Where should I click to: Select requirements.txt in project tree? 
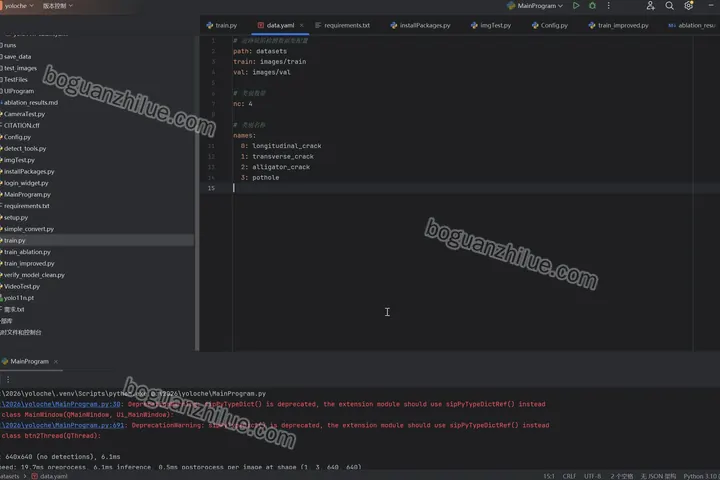click(x=25, y=206)
